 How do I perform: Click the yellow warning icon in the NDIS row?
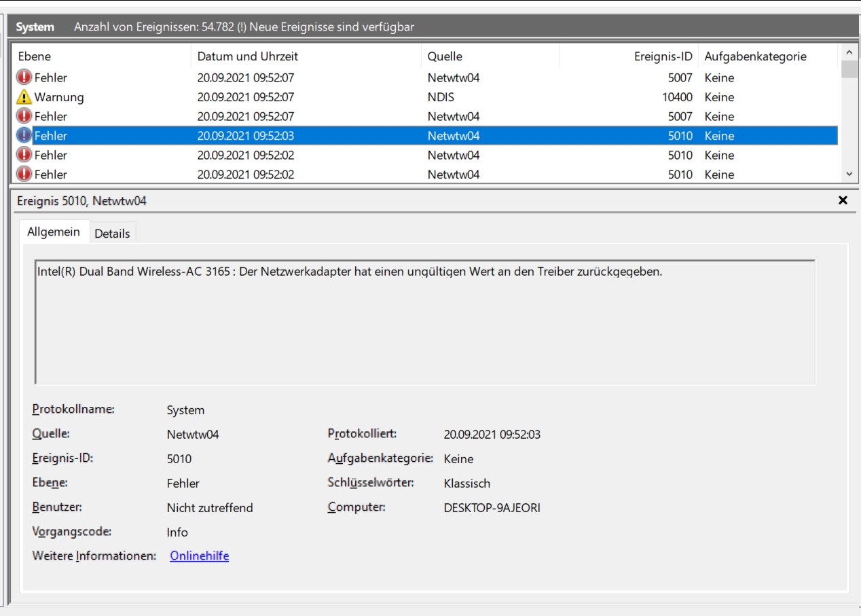(x=24, y=97)
